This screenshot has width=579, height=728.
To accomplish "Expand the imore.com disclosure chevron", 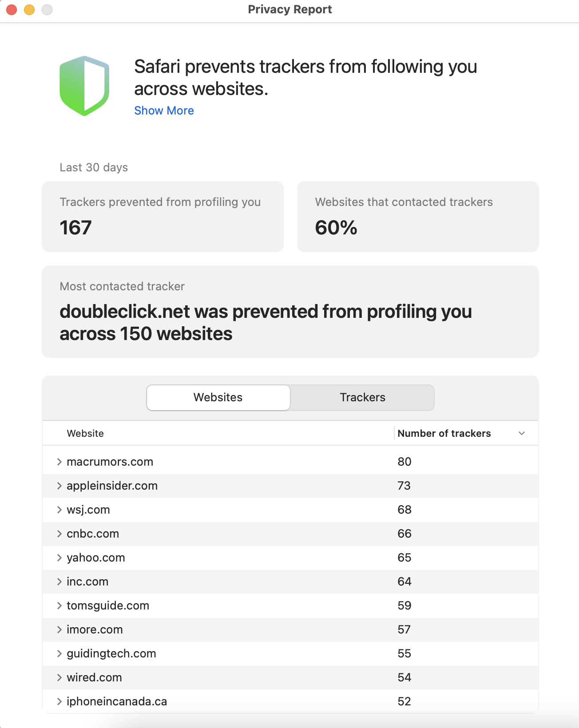I will click(59, 629).
